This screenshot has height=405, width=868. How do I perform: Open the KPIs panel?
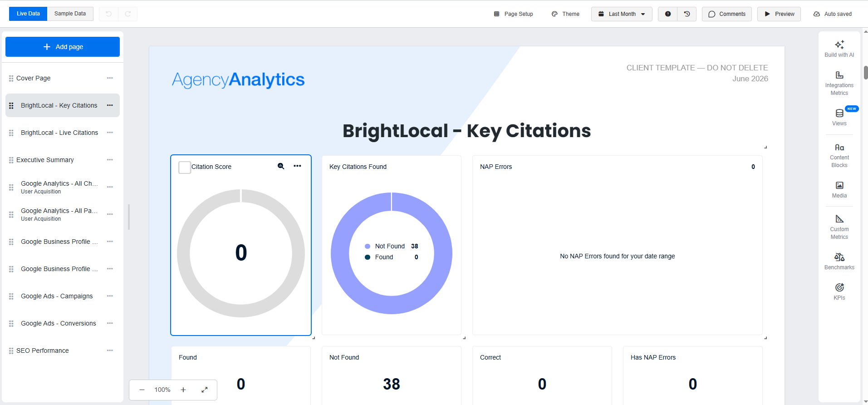(839, 291)
